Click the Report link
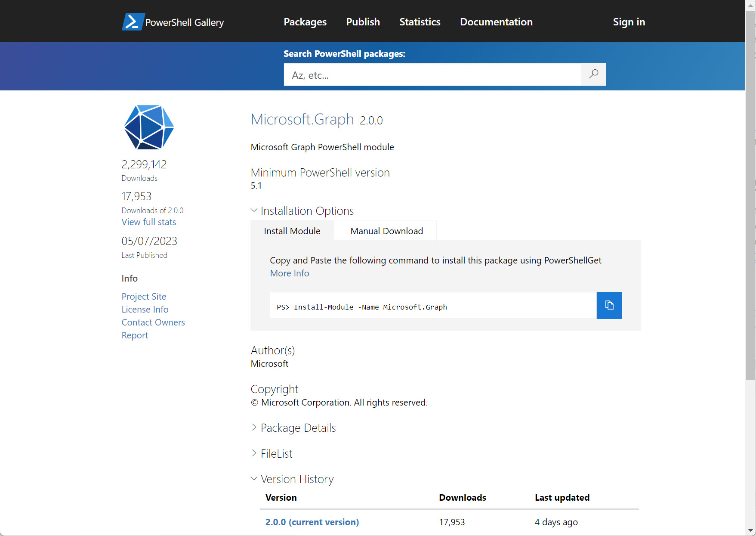 pos(135,335)
